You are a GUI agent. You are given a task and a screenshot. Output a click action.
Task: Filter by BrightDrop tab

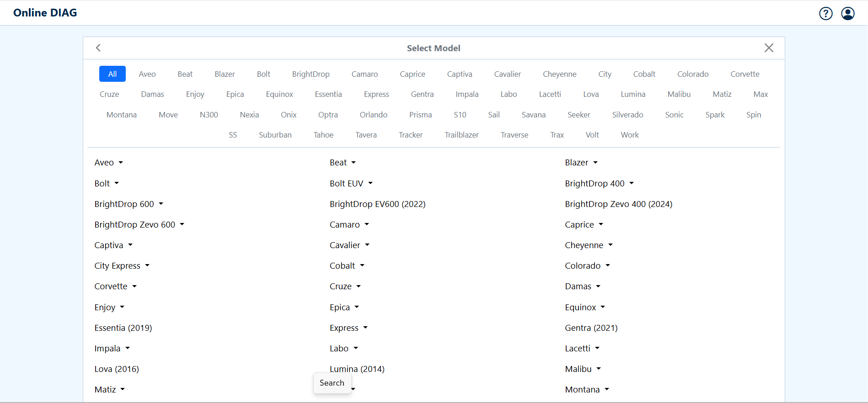click(x=311, y=74)
